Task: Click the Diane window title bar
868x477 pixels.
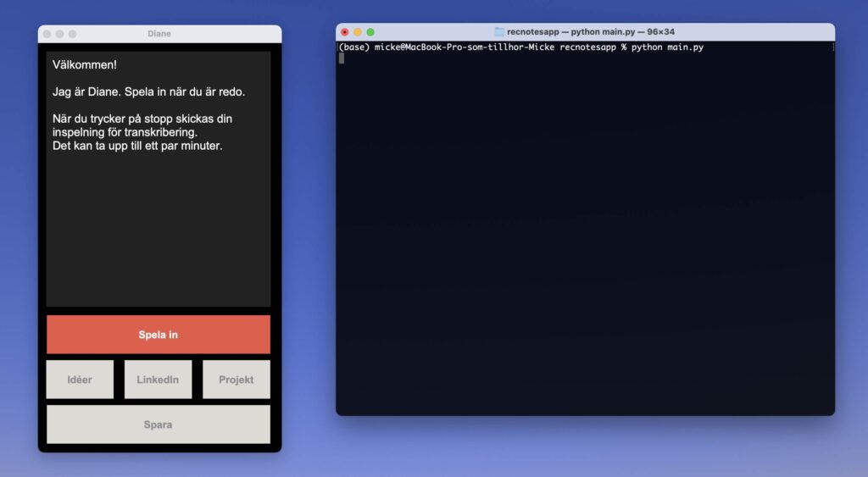Action: click(x=159, y=34)
